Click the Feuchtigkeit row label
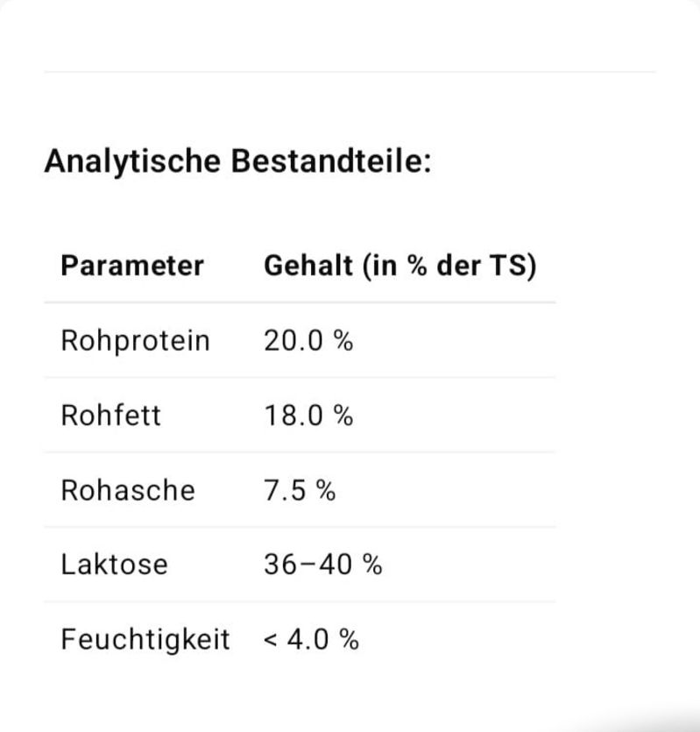The height and width of the screenshot is (732, 700). pos(145,640)
